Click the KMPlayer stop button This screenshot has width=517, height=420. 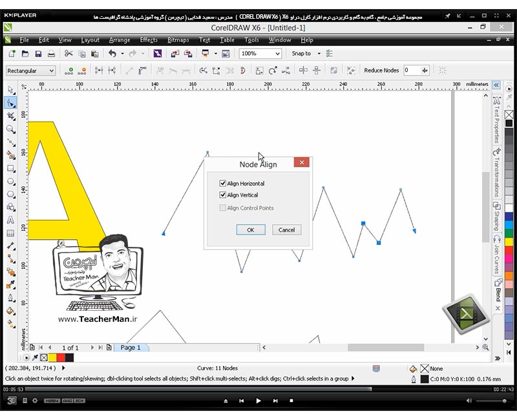[291, 401]
